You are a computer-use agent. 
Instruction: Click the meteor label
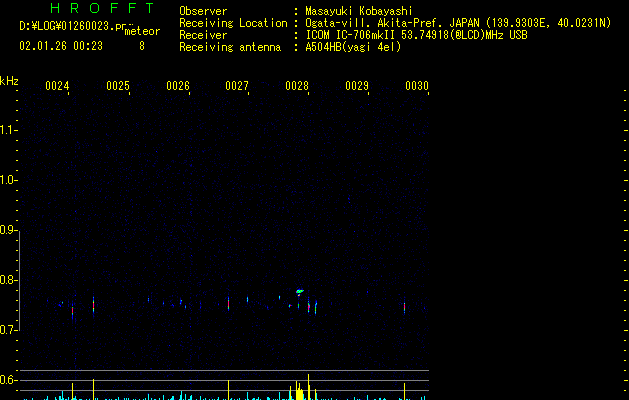(x=142, y=31)
